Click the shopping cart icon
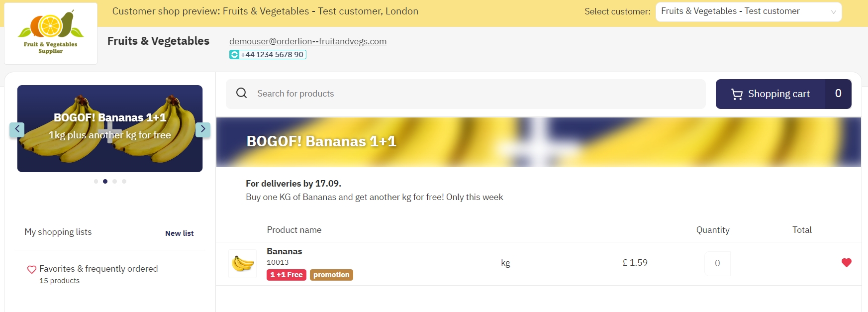Viewport: 868px width, 312px height. [x=737, y=94]
